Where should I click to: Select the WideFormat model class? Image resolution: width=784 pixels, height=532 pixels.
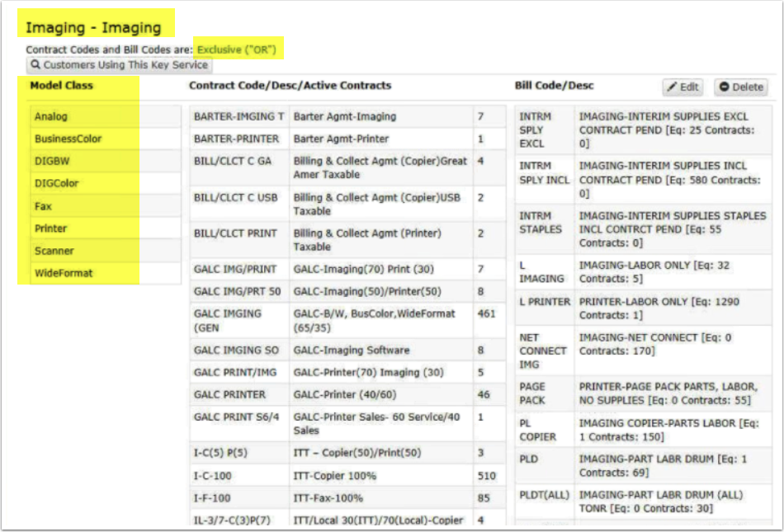tap(64, 273)
